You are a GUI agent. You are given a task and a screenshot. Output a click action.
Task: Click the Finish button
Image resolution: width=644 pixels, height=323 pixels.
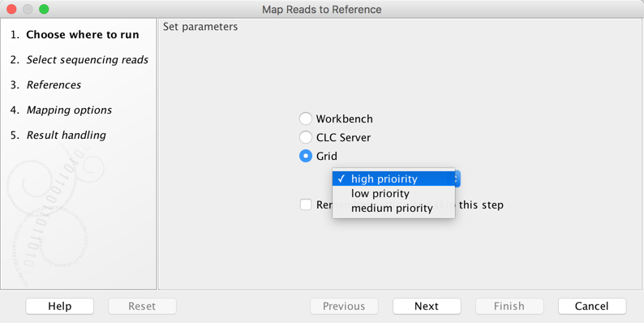pos(509,306)
